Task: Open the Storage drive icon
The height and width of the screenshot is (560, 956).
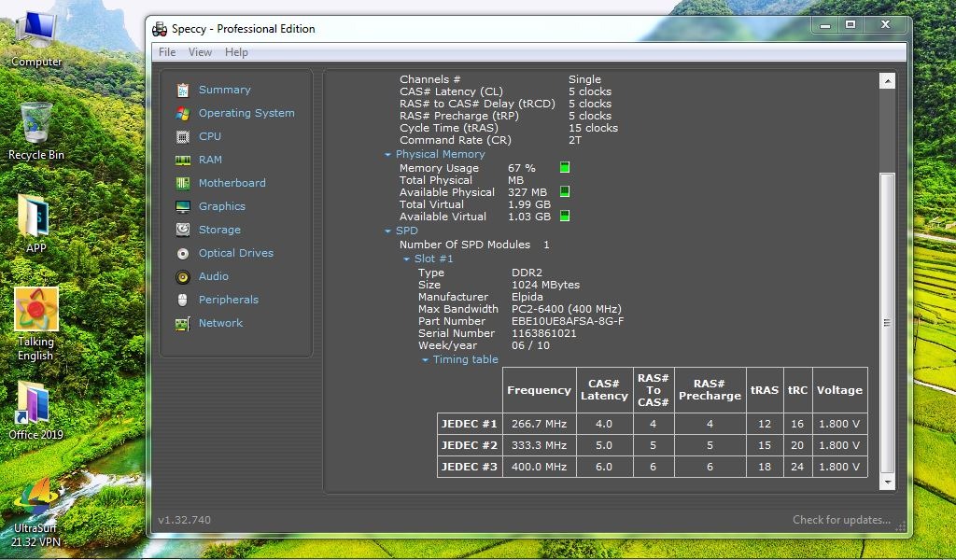Action: tap(182, 230)
